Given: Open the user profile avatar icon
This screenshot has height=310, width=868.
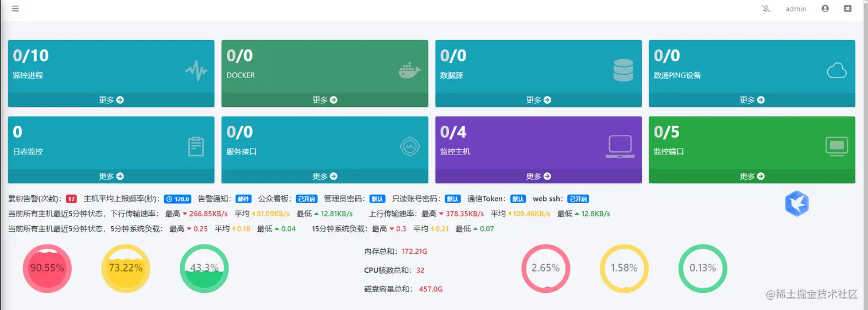Looking at the screenshot, I should click(x=826, y=9).
